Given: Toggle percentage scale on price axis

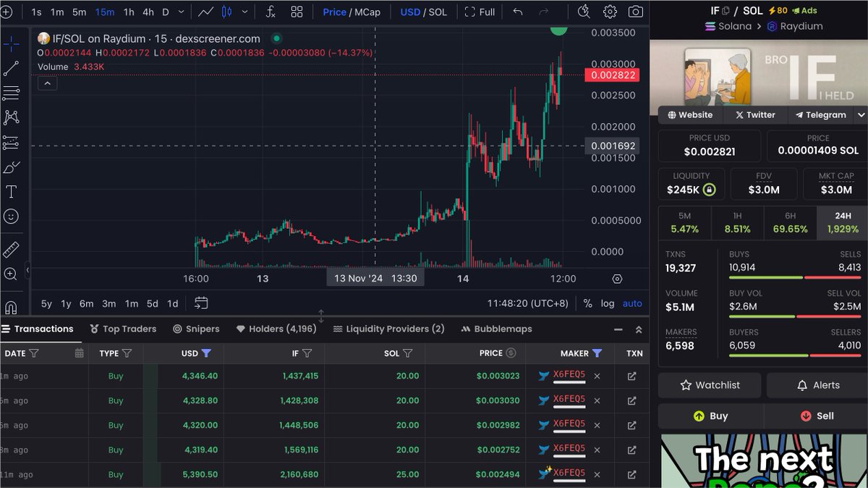Looking at the screenshot, I should pos(587,303).
